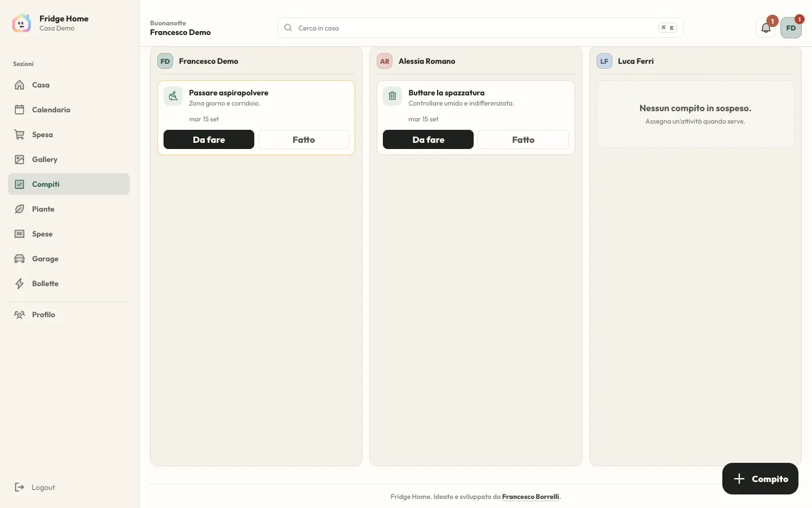Open the Calendario calendar icon
Image resolution: width=812 pixels, height=508 pixels.
click(x=20, y=110)
